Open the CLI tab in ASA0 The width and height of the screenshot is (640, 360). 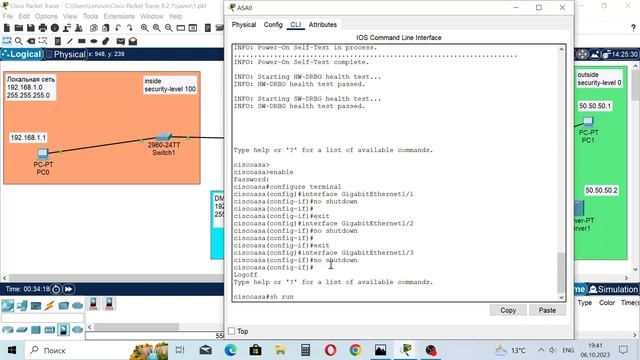[x=296, y=24]
